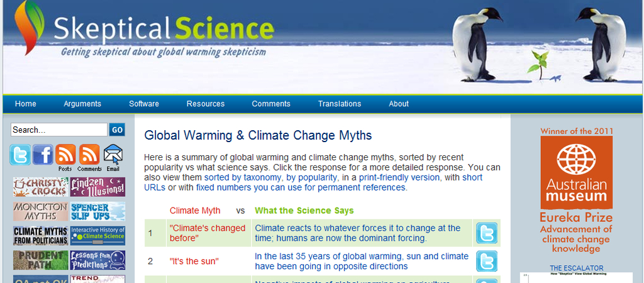Open the Christy Crocks banner
This screenshot has height=283, width=644.
40,187
